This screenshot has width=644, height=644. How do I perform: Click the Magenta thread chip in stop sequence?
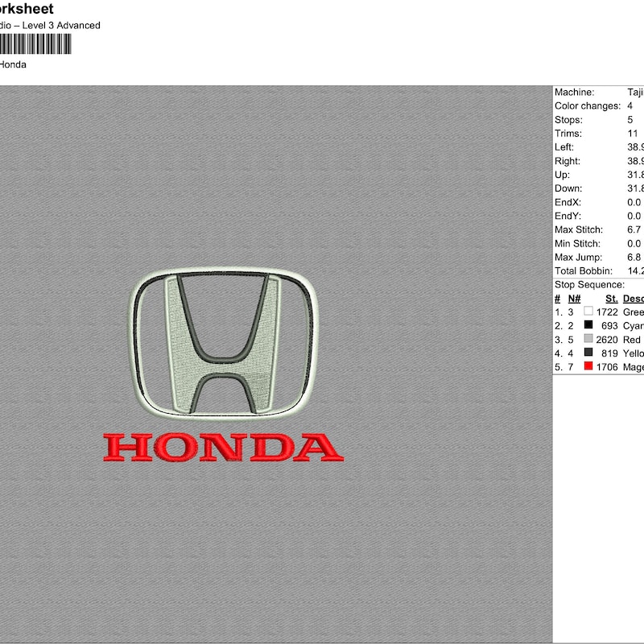click(588, 365)
